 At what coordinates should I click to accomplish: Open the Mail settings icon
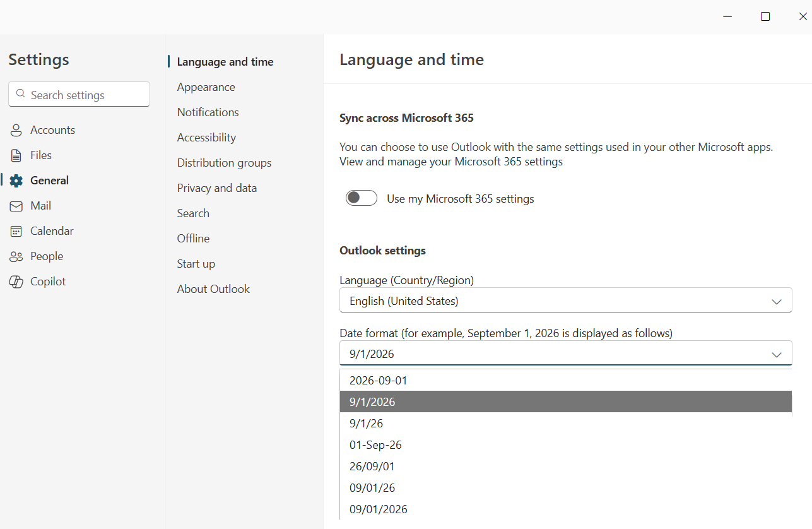pyautogui.click(x=16, y=205)
